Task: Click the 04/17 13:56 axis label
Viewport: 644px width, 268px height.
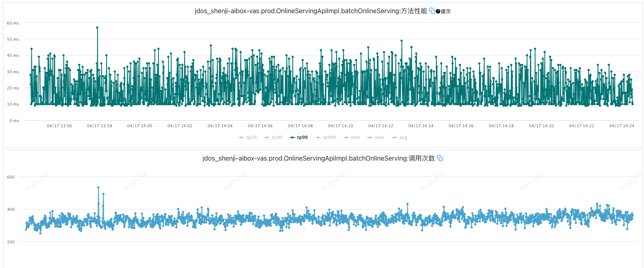Action: click(x=59, y=126)
